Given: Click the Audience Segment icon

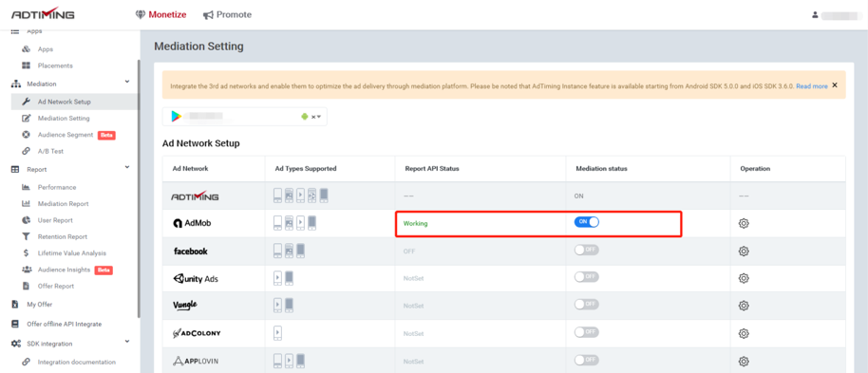Looking at the screenshot, I should [x=26, y=135].
